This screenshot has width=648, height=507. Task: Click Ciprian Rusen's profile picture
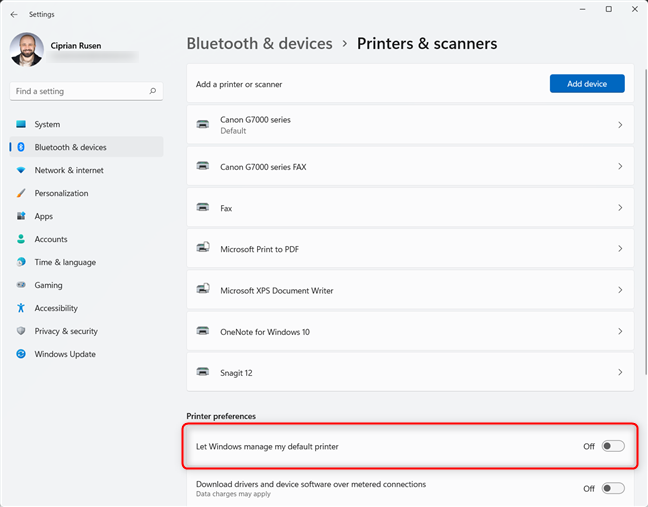point(27,50)
